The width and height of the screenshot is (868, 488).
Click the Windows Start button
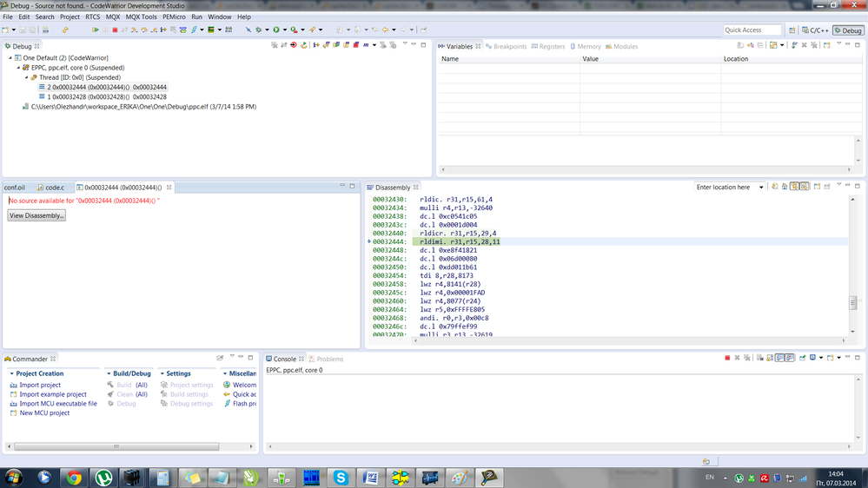pyautogui.click(x=13, y=478)
